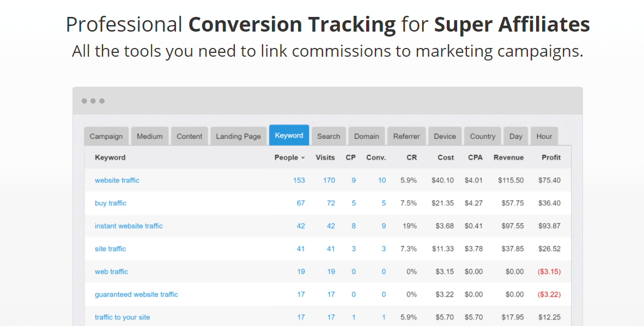Image resolution: width=644 pixels, height=326 pixels.
Task: Open the Medium tab
Action: [150, 136]
